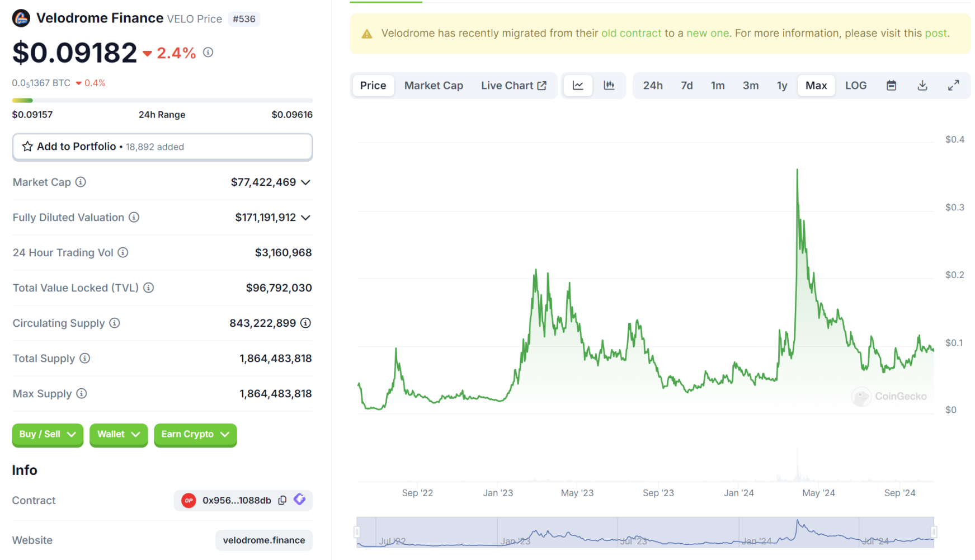Click the Velodrome Finance logo icon
The image size is (975, 560).
click(21, 18)
